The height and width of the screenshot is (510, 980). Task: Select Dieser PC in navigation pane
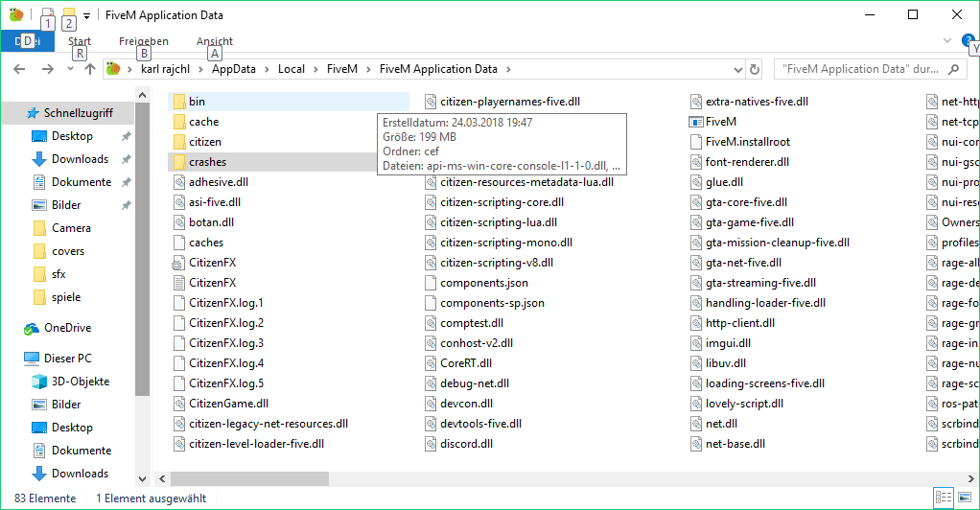(x=67, y=359)
